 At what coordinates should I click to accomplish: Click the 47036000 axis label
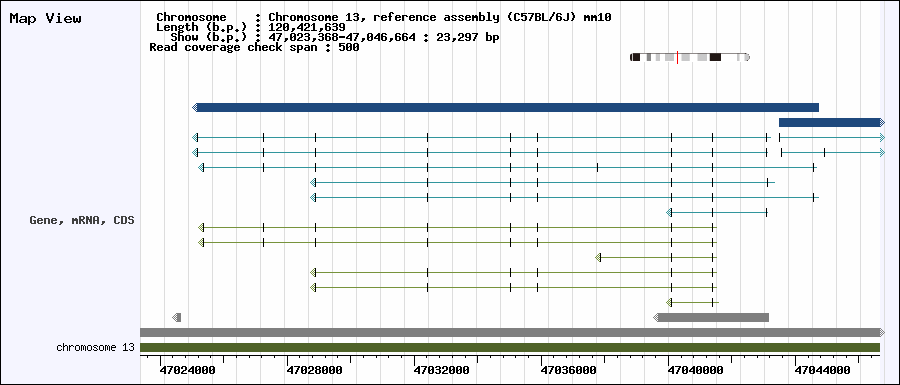click(569, 371)
